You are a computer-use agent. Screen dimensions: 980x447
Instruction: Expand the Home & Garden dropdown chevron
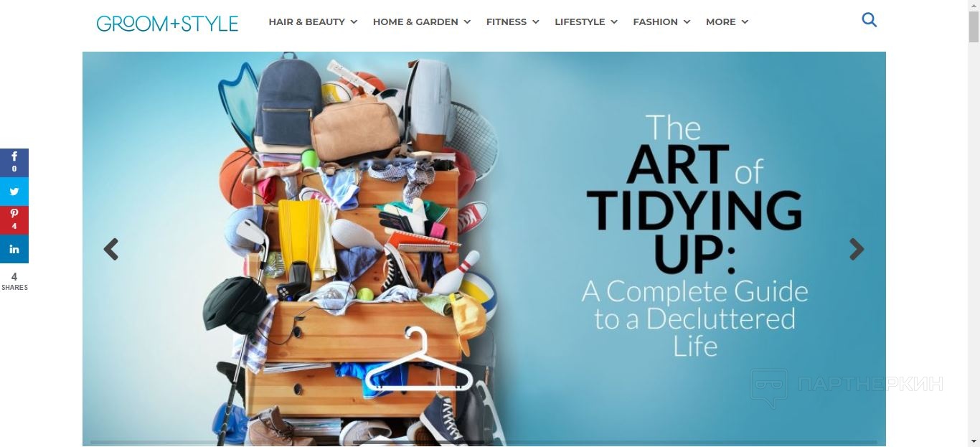467,22
